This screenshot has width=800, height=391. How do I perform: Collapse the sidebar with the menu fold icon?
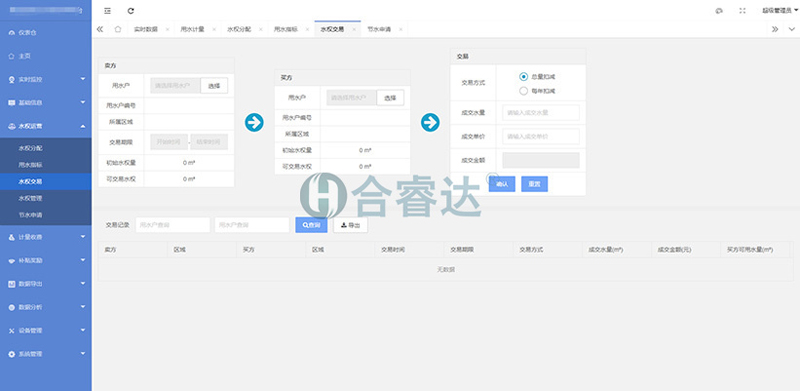[x=107, y=11]
